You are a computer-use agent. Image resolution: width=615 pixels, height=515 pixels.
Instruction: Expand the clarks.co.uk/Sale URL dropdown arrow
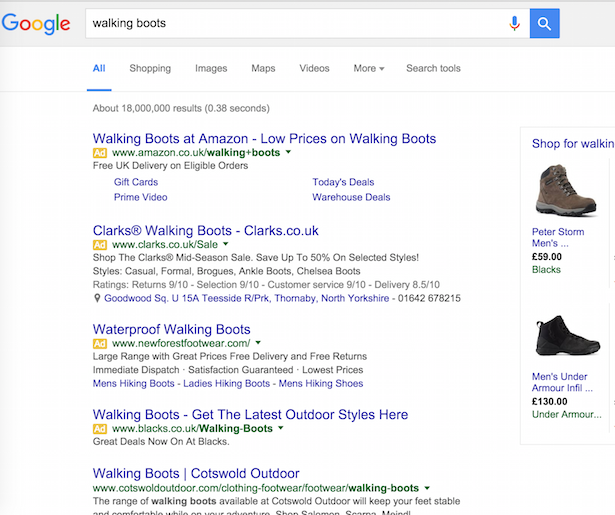(226, 244)
